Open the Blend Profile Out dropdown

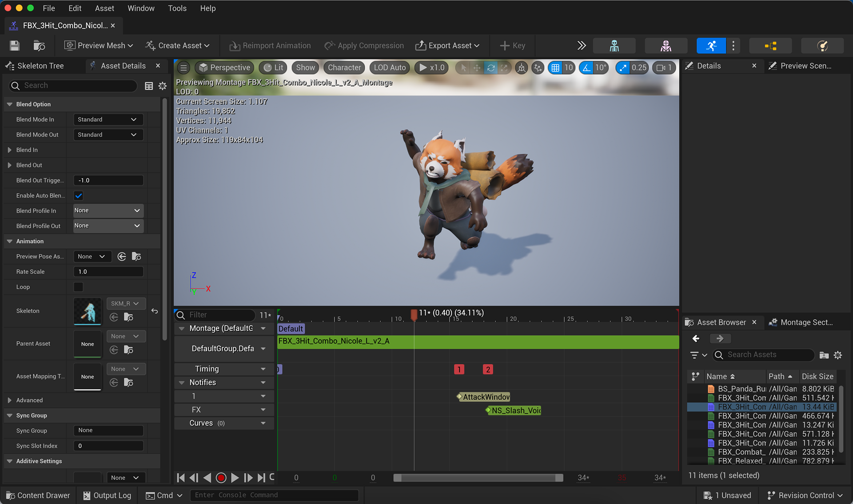pos(108,226)
